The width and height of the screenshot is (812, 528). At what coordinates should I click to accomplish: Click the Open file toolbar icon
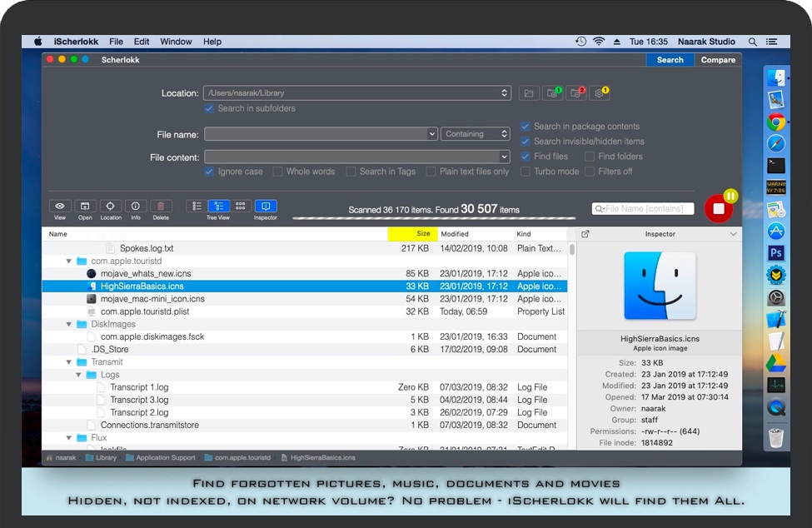click(85, 207)
